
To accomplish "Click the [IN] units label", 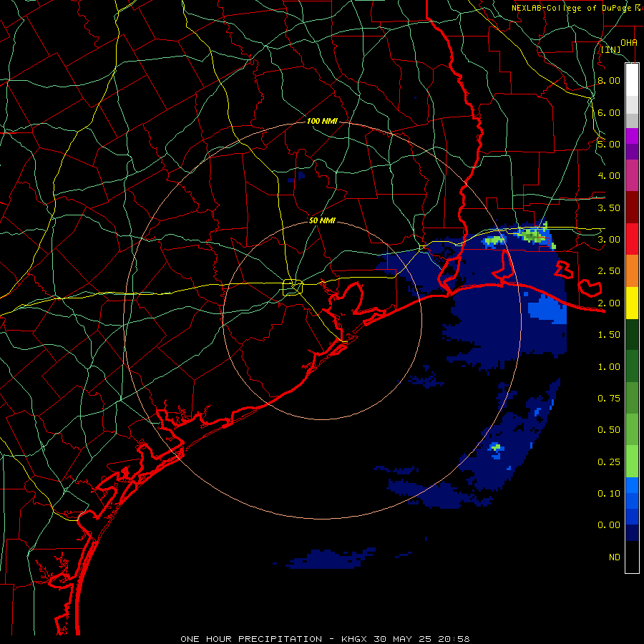I will [x=611, y=50].
